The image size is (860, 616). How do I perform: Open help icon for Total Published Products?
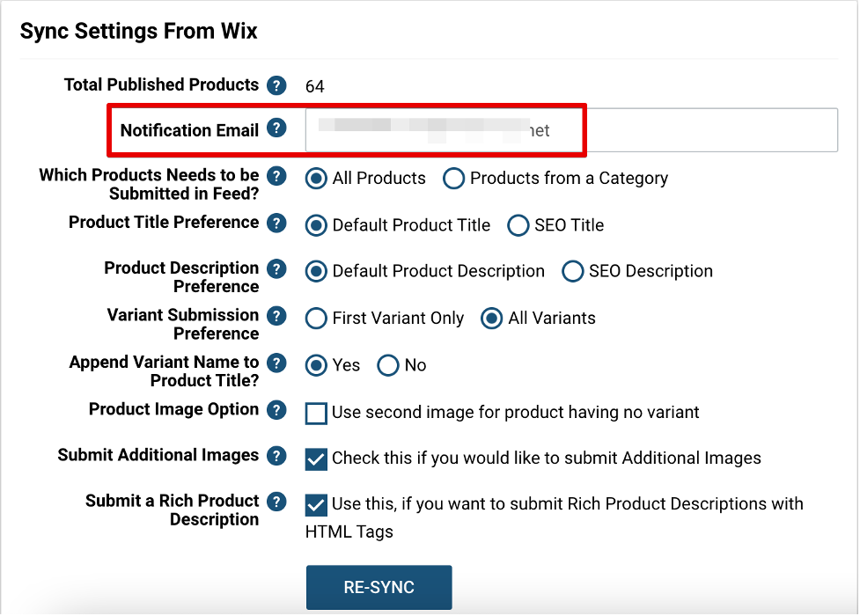276,85
